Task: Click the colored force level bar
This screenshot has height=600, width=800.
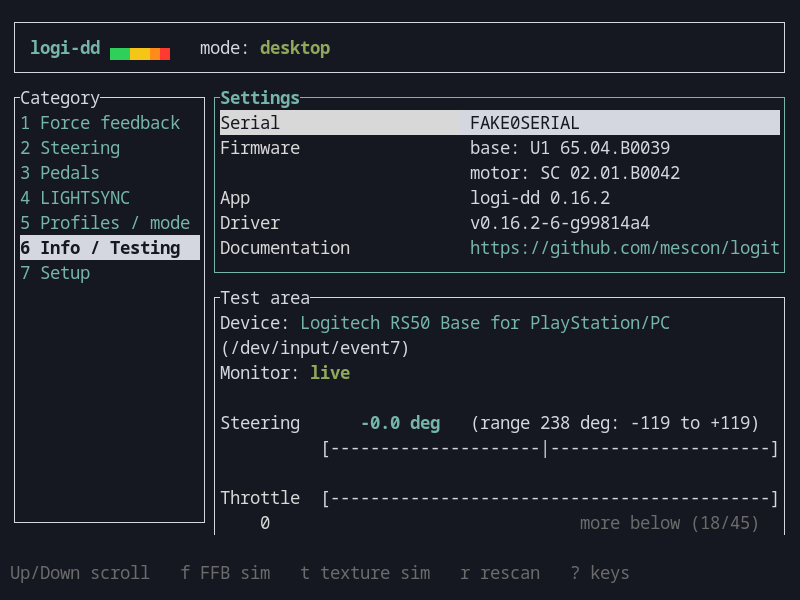Action: click(x=140, y=54)
